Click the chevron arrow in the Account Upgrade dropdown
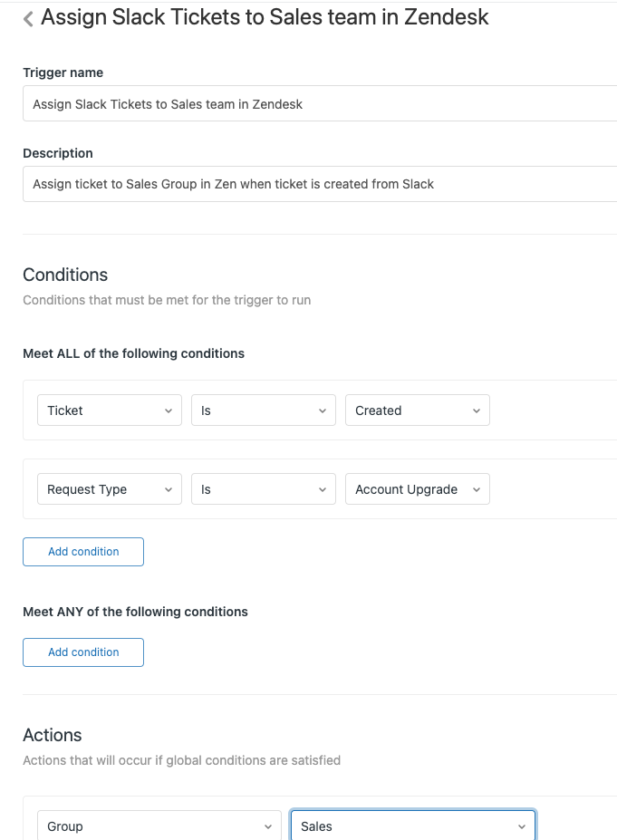The height and width of the screenshot is (840, 617). point(477,489)
